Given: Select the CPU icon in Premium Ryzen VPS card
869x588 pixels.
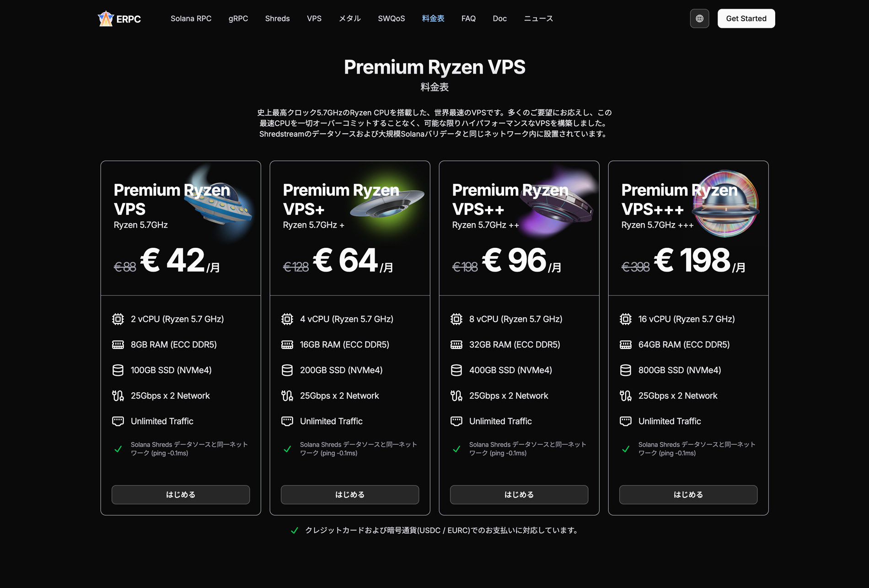Looking at the screenshot, I should click(x=118, y=319).
